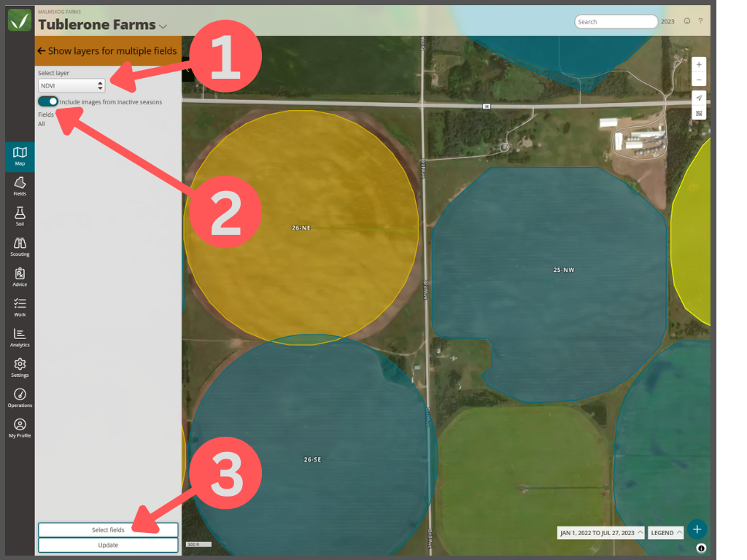Screen dimensions: 747x560
Task: Open the Scouting binoculars icon
Action: click(20, 246)
